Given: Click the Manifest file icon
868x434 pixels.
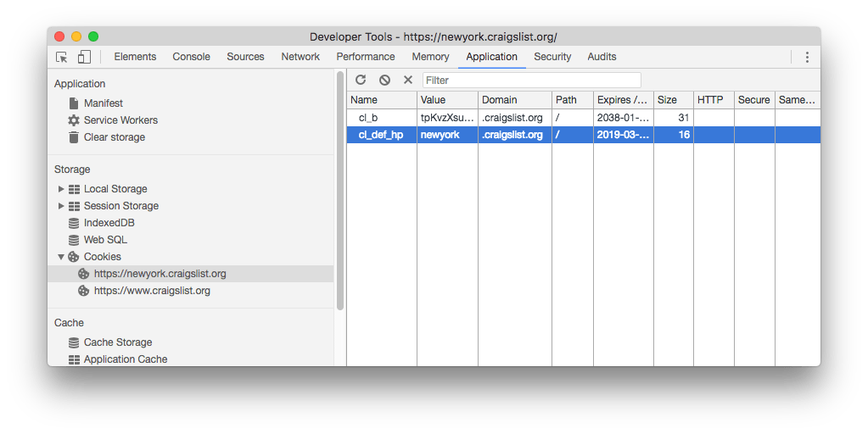Looking at the screenshot, I should tap(74, 103).
